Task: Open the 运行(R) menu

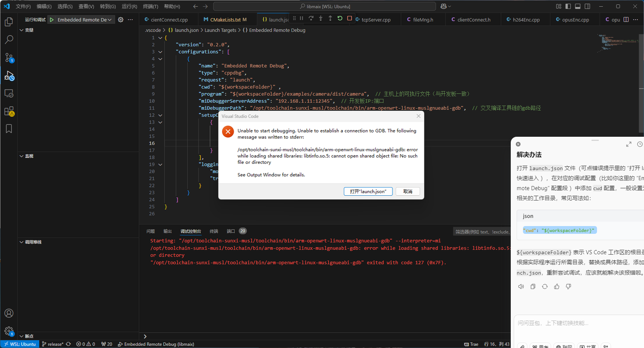Action: (129, 6)
